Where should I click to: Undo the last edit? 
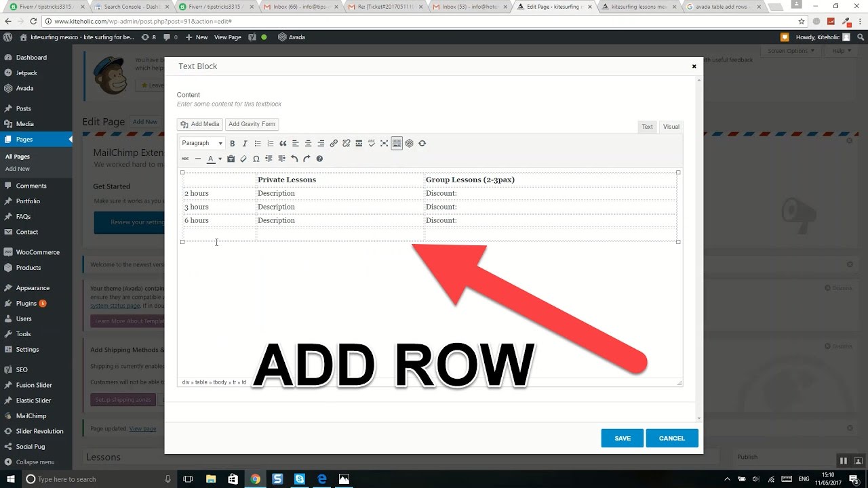click(294, 159)
